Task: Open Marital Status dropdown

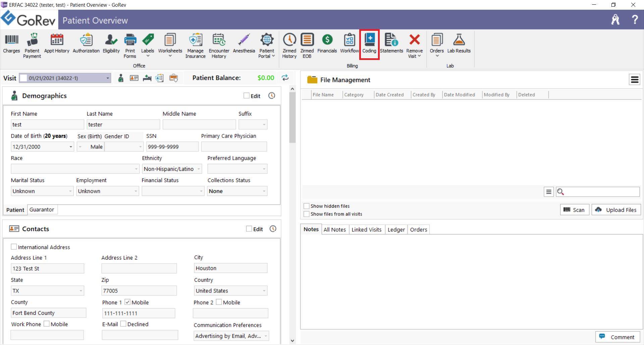Action: click(x=70, y=191)
